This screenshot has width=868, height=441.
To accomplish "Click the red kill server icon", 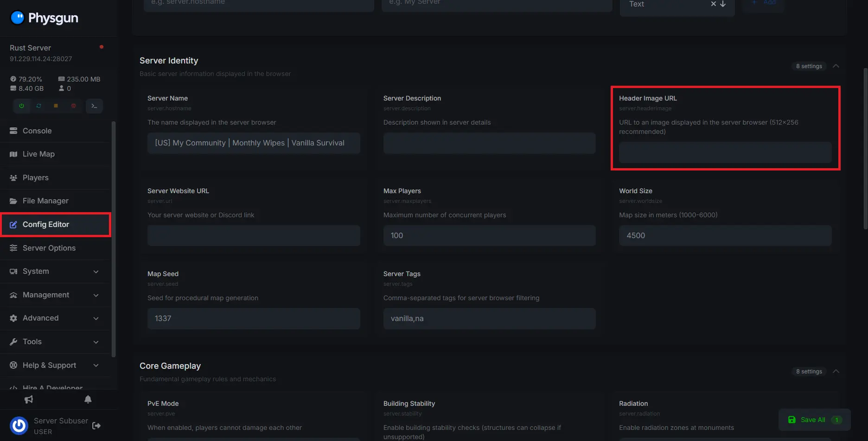I will (73, 106).
